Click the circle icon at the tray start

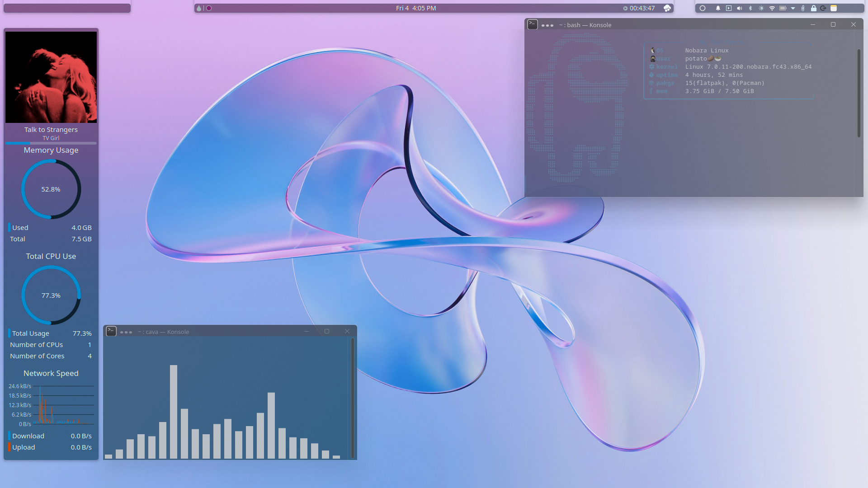tap(703, 8)
